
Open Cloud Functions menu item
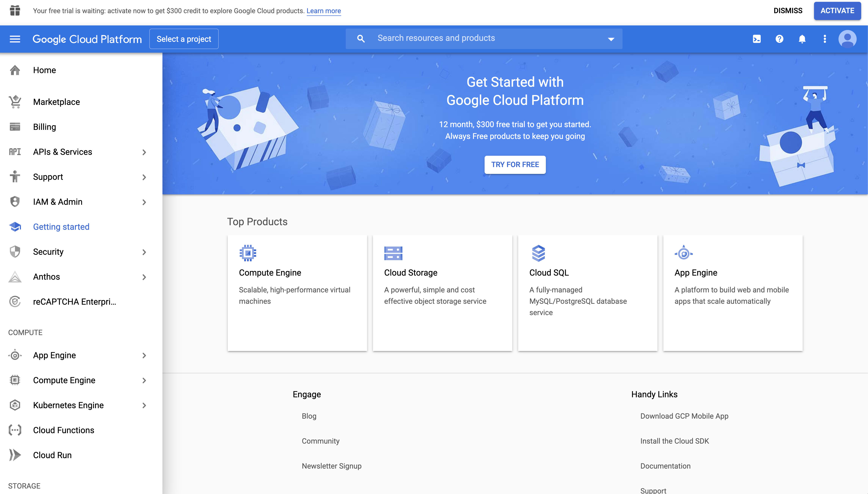click(81, 430)
